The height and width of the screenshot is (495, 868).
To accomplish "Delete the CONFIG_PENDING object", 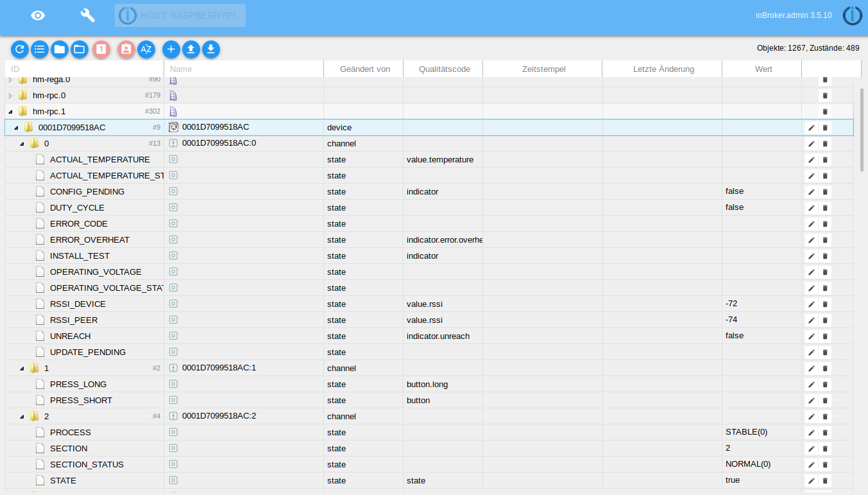I will (825, 192).
